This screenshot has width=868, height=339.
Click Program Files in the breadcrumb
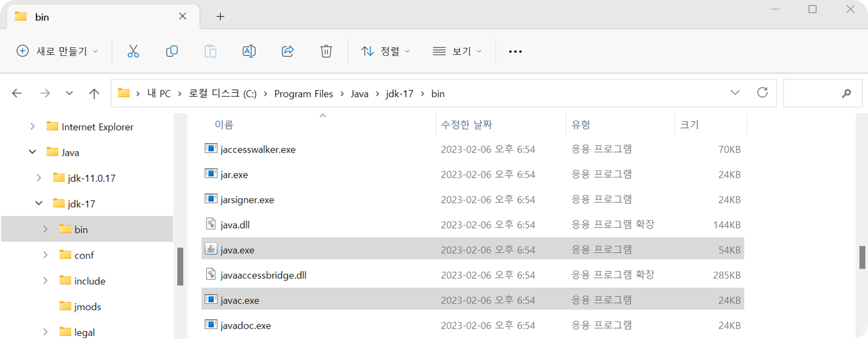303,93
